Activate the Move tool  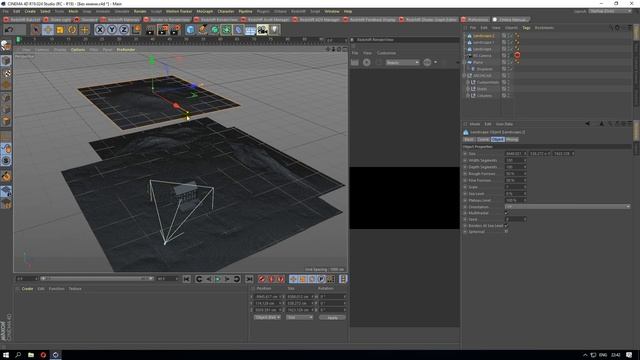tap(48, 29)
